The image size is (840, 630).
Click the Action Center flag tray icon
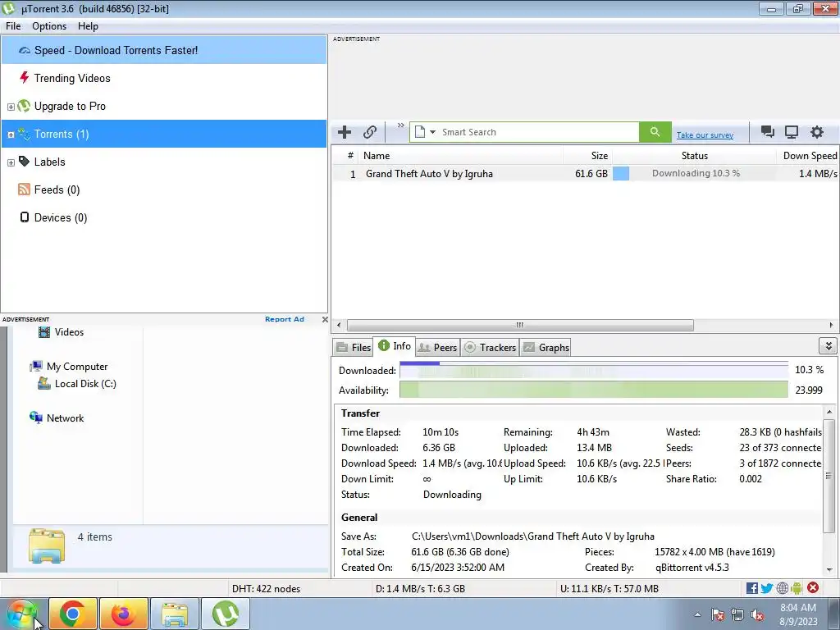point(718,615)
